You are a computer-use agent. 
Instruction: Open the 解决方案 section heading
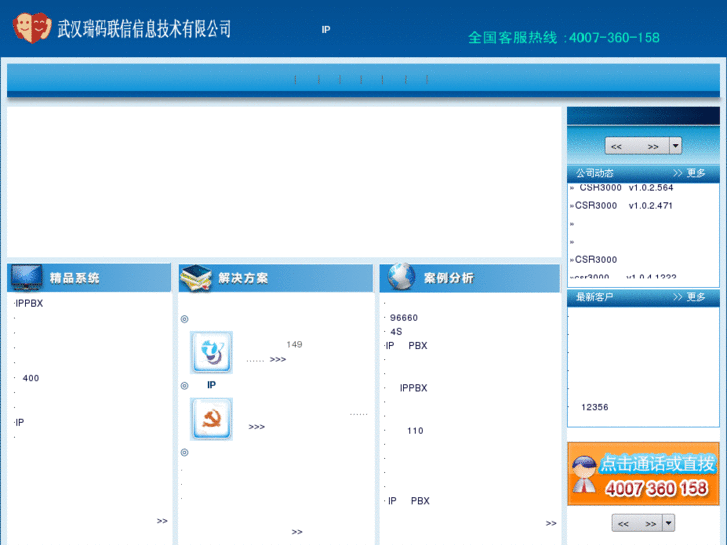point(243,278)
